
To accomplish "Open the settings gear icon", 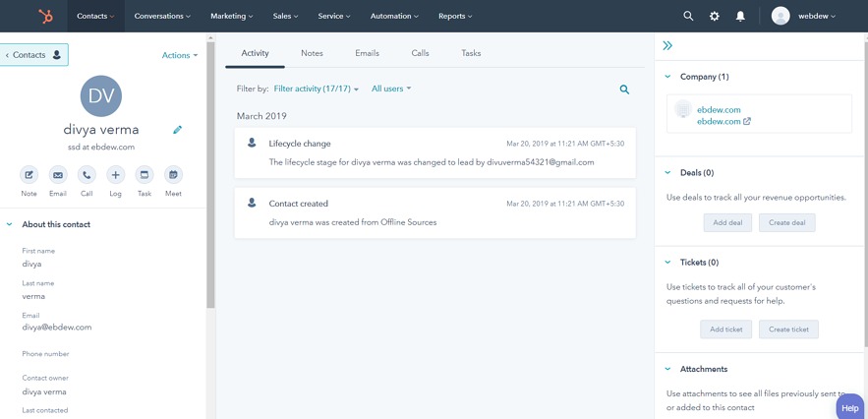I will [x=715, y=16].
